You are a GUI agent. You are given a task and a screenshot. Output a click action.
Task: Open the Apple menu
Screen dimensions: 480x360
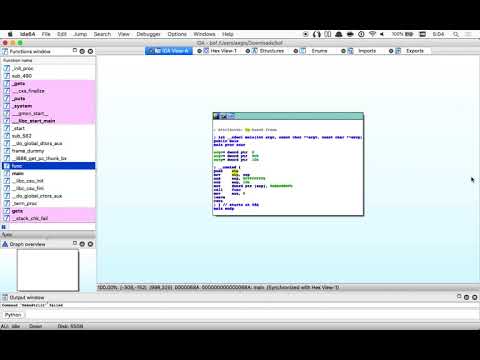point(10,34)
